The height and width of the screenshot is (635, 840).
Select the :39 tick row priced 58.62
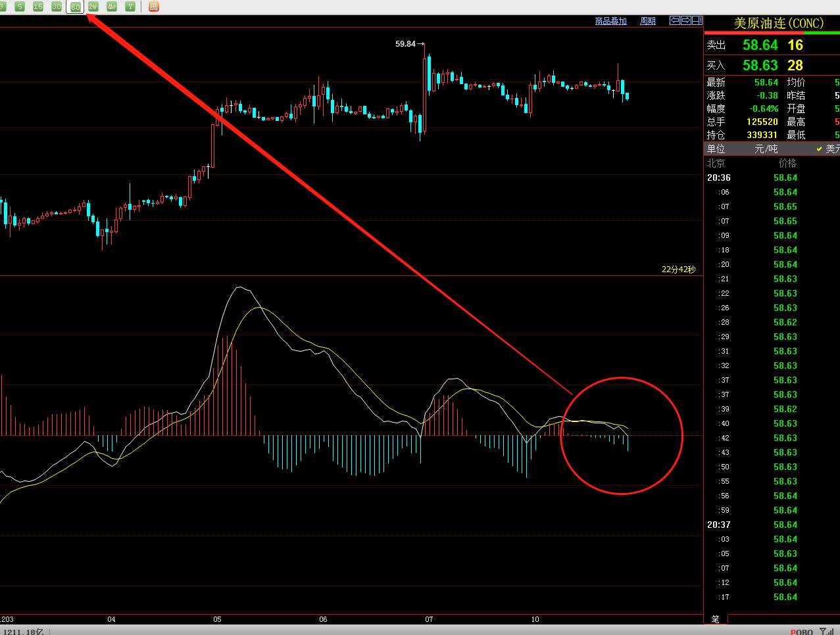point(772,409)
